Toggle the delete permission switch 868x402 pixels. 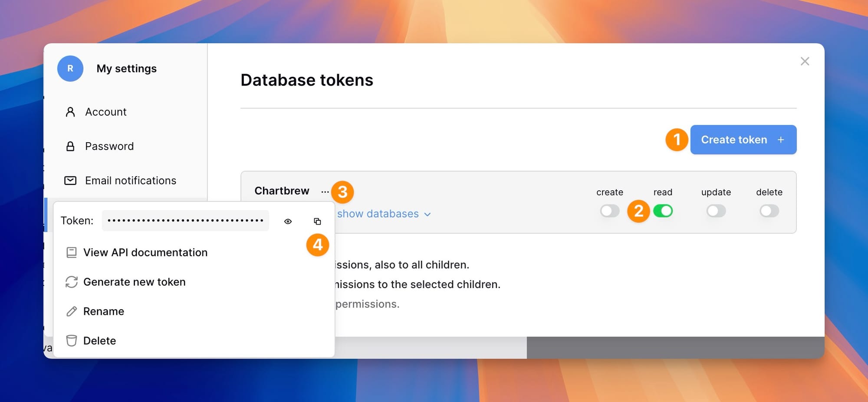769,211
